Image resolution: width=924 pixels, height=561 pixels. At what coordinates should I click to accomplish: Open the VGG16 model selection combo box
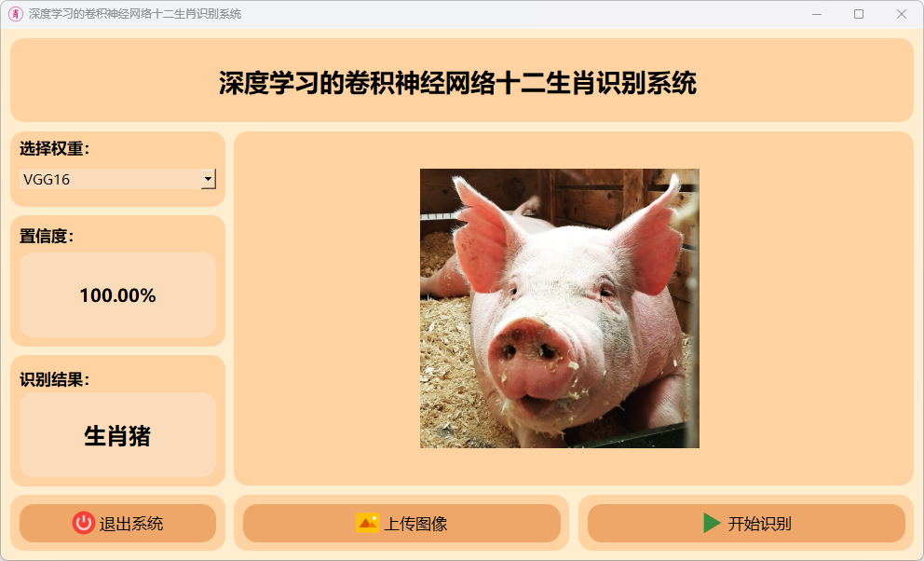[118, 179]
